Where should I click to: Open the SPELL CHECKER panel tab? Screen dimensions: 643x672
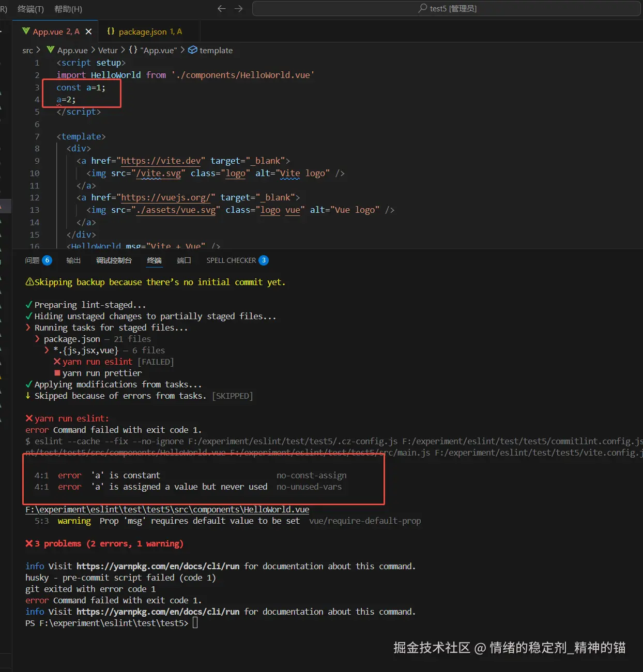[237, 260]
